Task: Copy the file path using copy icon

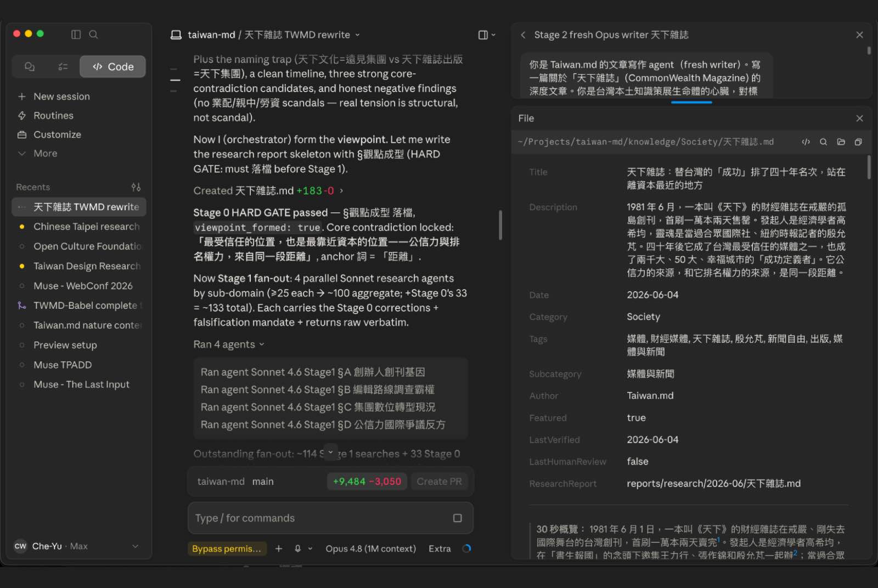Action: (858, 142)
